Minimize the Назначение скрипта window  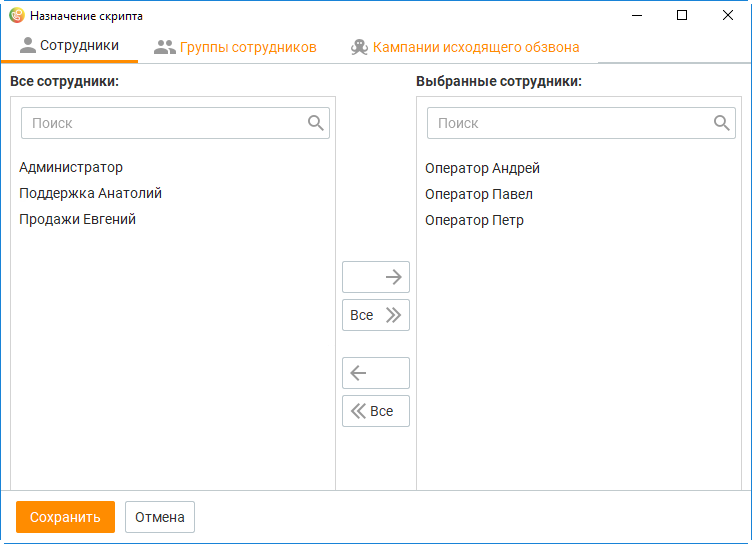pos(637,15)
